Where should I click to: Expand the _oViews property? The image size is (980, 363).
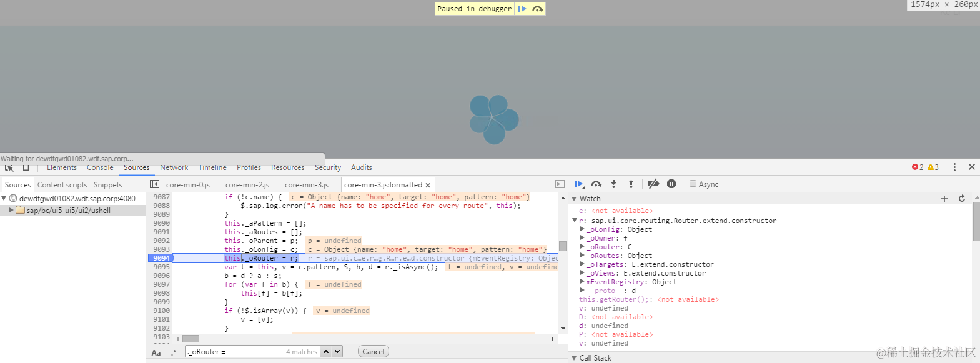582,273
